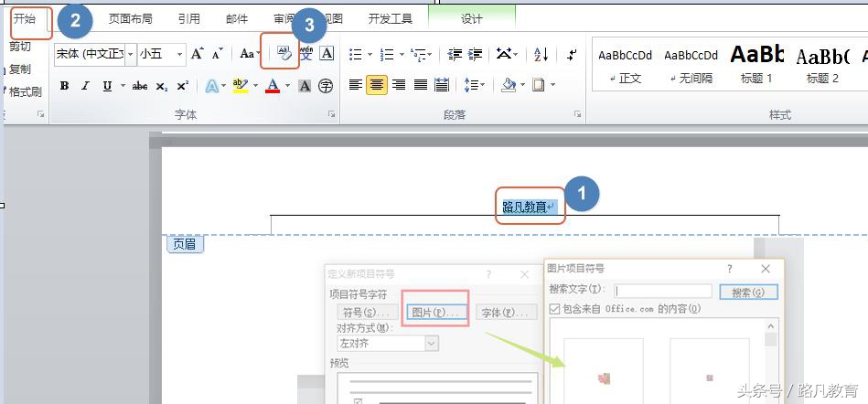Switch to the 开发工具 tab
The image size is (868, 404).
tap(391, 19)
